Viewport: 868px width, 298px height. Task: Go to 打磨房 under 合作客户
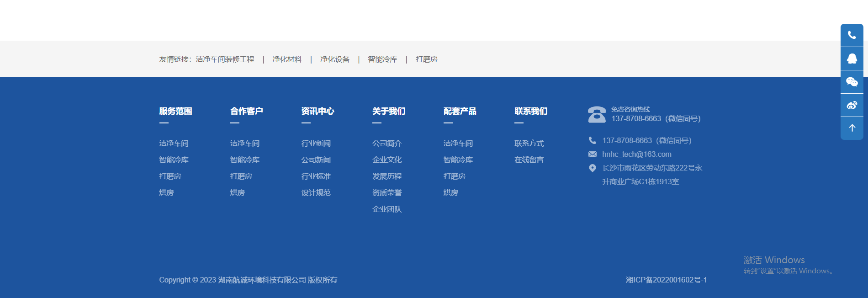click(241, 176)
